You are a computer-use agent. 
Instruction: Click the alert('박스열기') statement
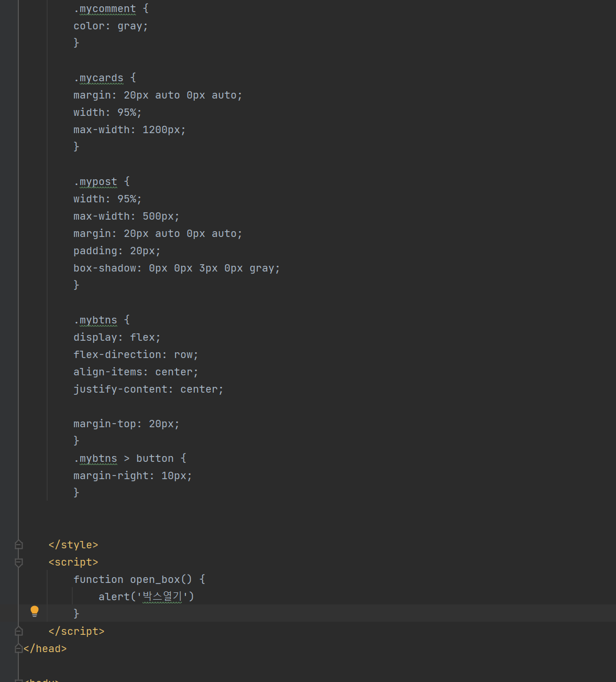click(x=146, y=597)
